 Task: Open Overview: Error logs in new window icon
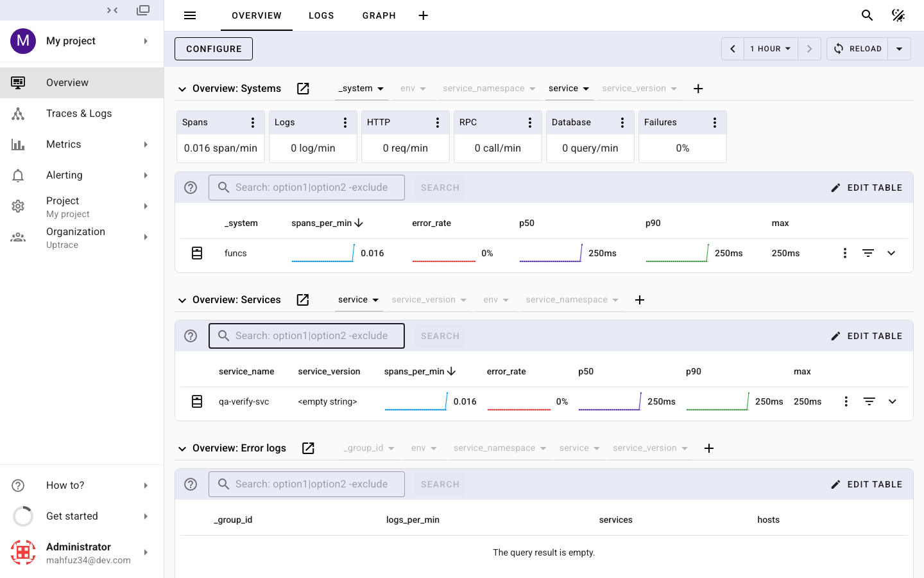coord(308,448)
